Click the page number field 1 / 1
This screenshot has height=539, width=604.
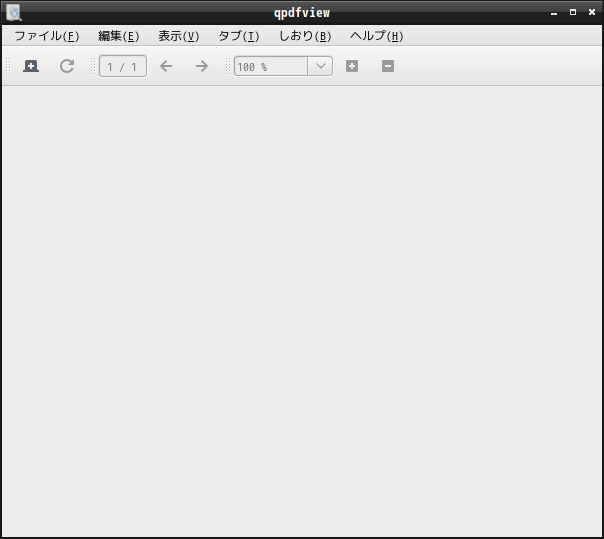[123, 66]
